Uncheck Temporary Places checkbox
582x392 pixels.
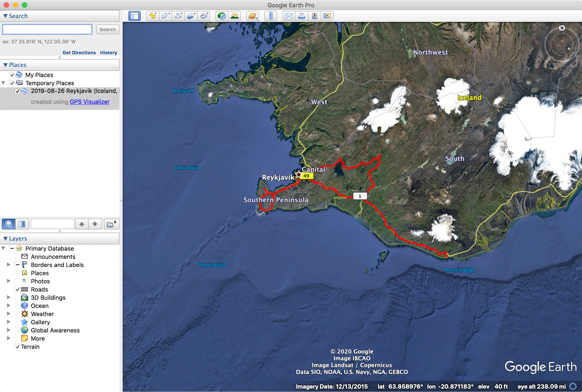[12, 83]
